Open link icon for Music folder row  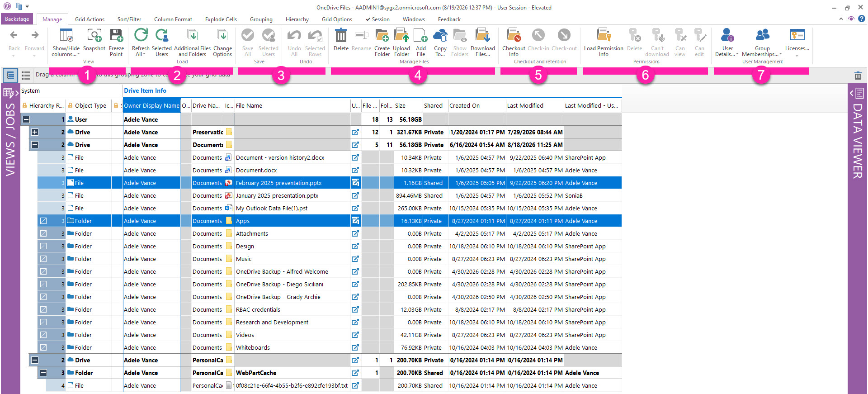click(x=355, y=259)
